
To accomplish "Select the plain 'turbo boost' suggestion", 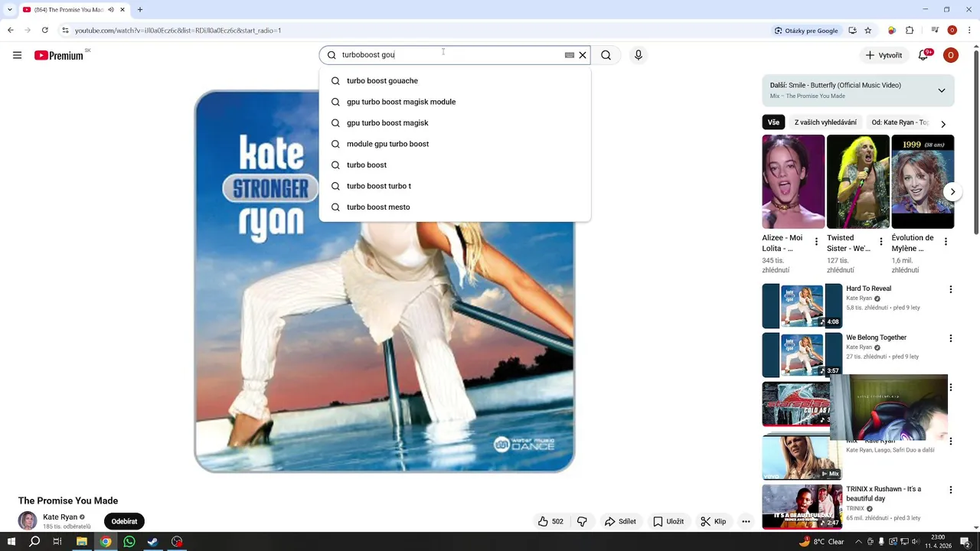I will pos(455,165).
